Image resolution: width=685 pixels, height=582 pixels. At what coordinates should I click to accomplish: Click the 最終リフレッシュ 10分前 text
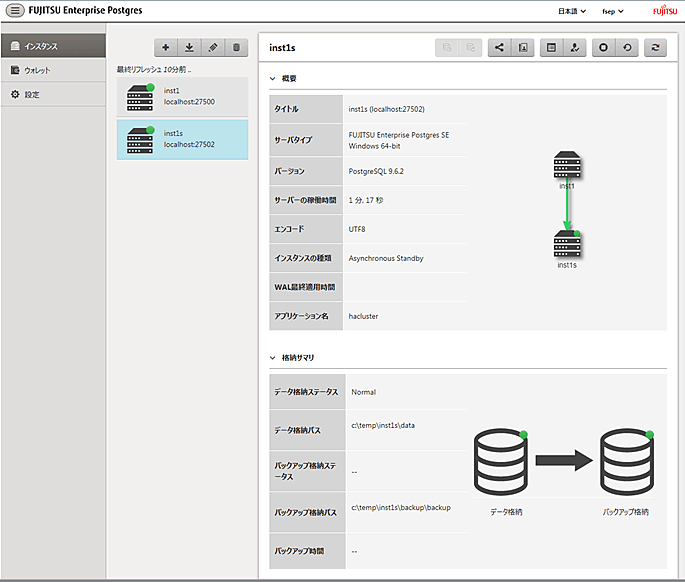tap(154, 69)
